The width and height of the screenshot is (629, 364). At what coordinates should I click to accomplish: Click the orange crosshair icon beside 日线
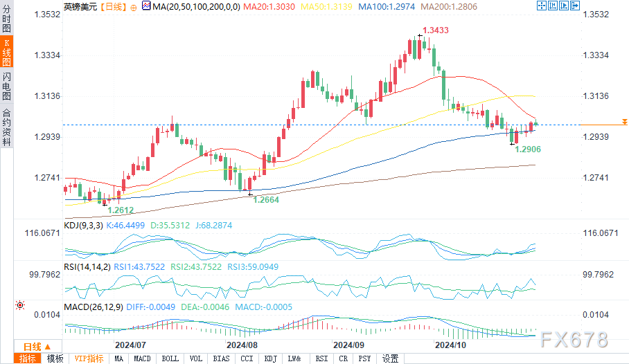pyautogui.click(x=134, y=6)
